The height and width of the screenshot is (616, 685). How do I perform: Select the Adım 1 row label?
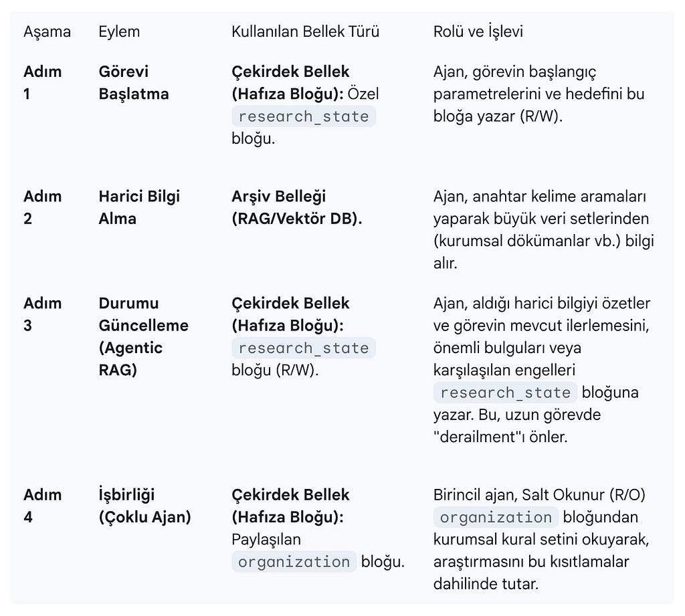tap(42, 82)
